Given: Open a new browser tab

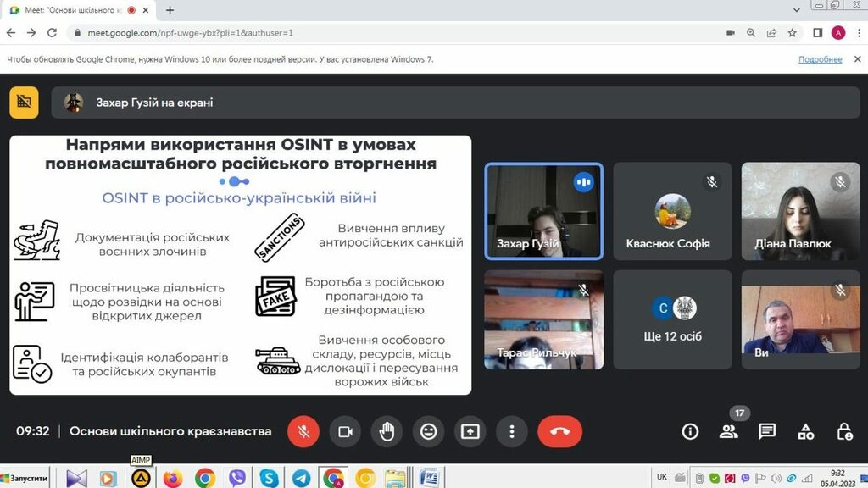Looking at the screenshot, I should tap(170, 10).
